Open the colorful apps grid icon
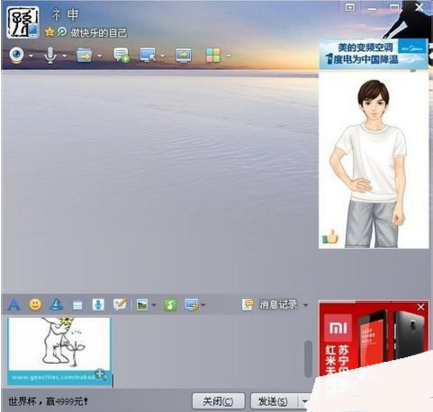Image resolution: width=433 pixels, height=412 pixels. 213,55
